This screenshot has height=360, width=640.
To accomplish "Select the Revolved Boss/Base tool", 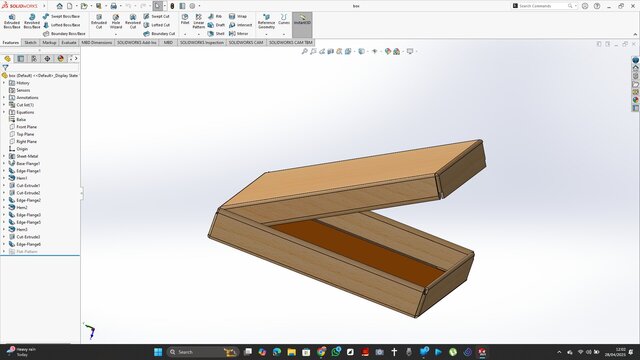I will pyautogui.click(x=32, y=21).
